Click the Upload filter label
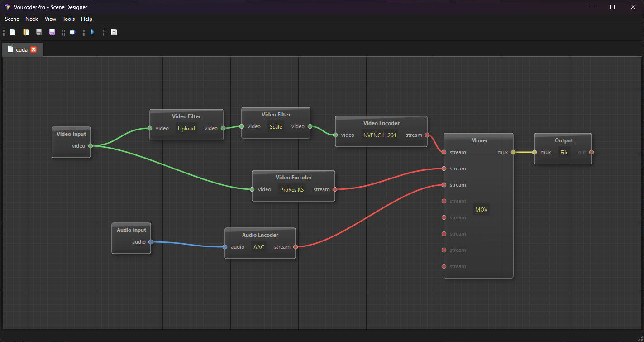Screen dimensions: 644x342 pyautogui.click(x=186, y=128)
